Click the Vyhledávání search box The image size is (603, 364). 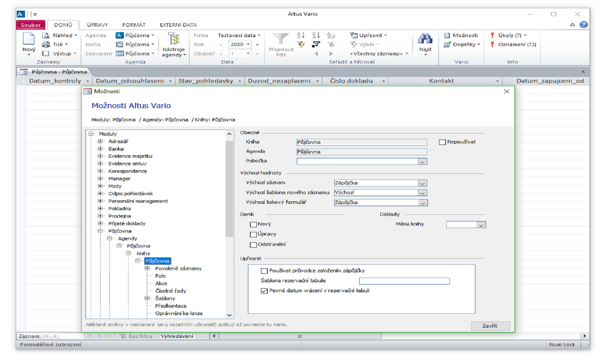click(x=177, y=336)
